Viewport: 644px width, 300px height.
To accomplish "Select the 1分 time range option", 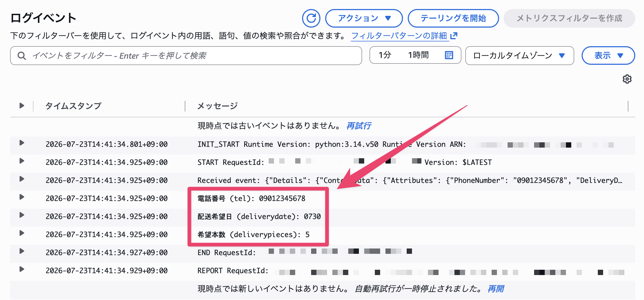I will 385,55.
